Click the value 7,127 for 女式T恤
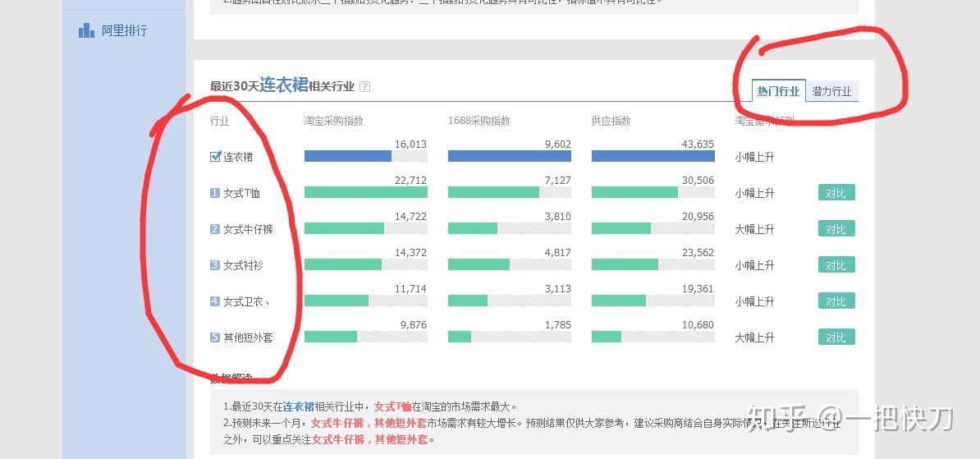This screenshot has width=980, height=459. pyautogui.click(x=558, y=181)
